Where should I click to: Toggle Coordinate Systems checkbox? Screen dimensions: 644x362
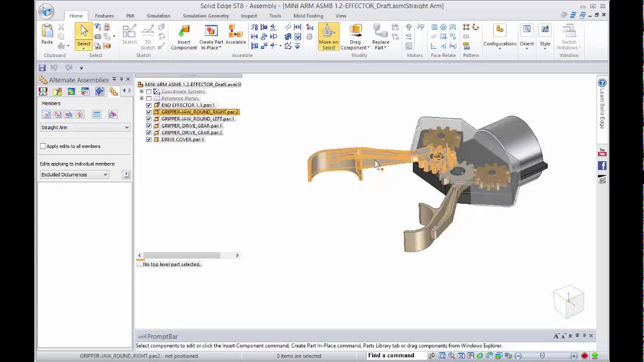pyautogui.click(x=148, y=91)
